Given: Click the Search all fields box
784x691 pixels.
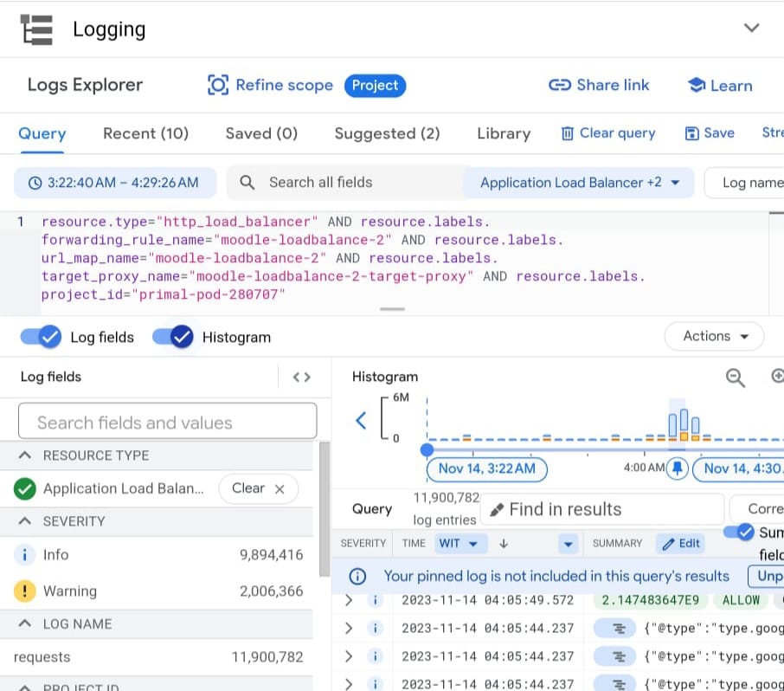Looking at the screenshot, I should click(x=345, y=183).
